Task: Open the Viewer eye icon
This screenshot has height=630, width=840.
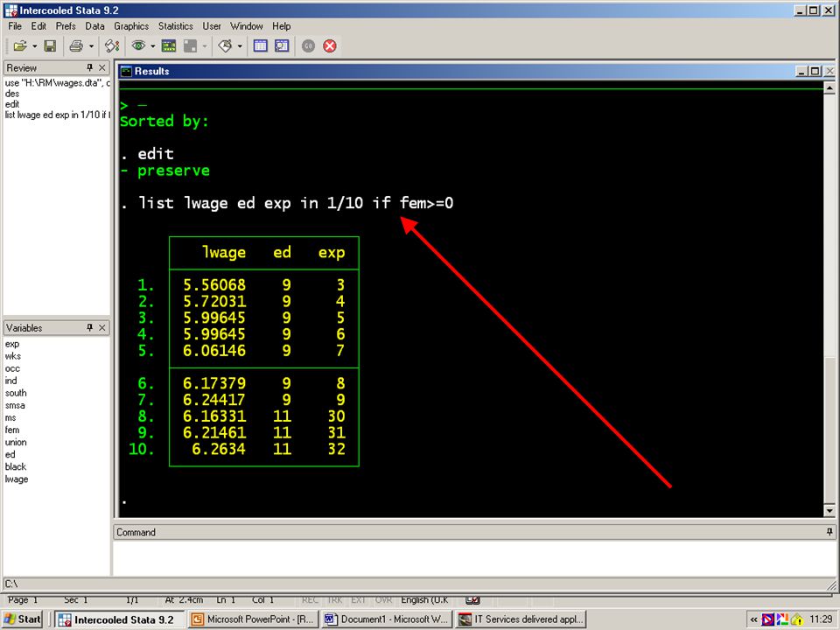Action: coord(138,46)
